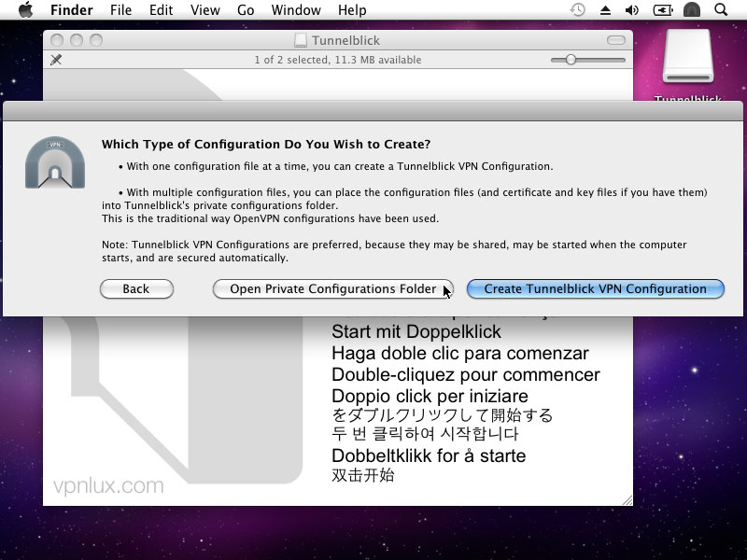Viewport: 747px width, 560px height.
Task: Click the Chinese '双击开始' text
Action: (x=363, y=475)
